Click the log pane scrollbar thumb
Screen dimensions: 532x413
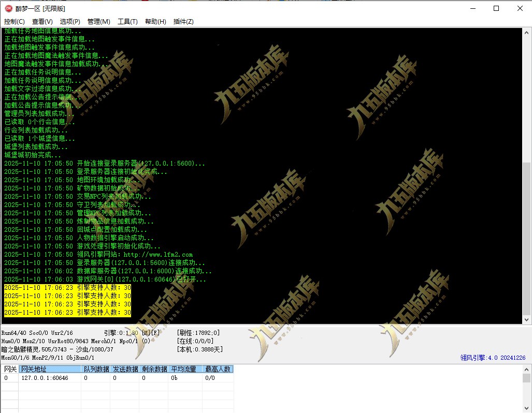click(x=526, y=239)
